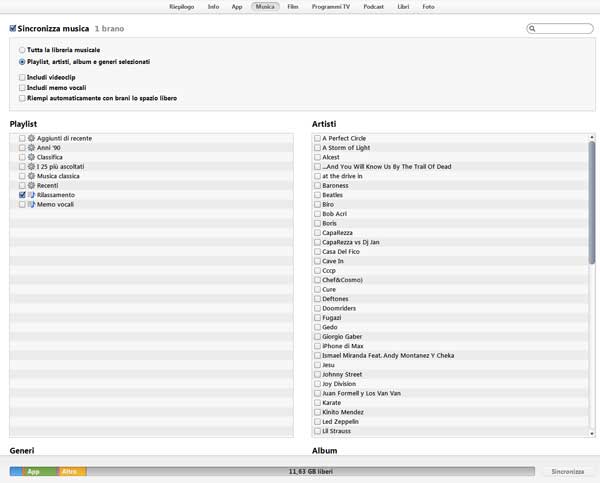Select the Lil Strauss artist row
The height and width of the screenshot is (483, 600).
(x=450, y=431)
